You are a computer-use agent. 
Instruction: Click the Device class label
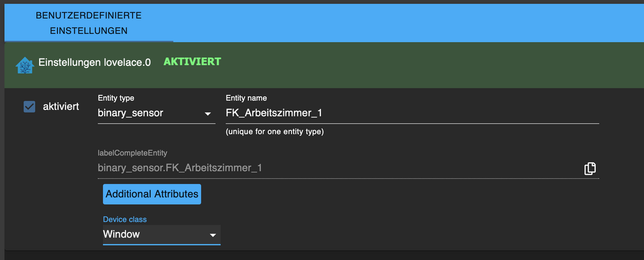(x=125, y=219)
